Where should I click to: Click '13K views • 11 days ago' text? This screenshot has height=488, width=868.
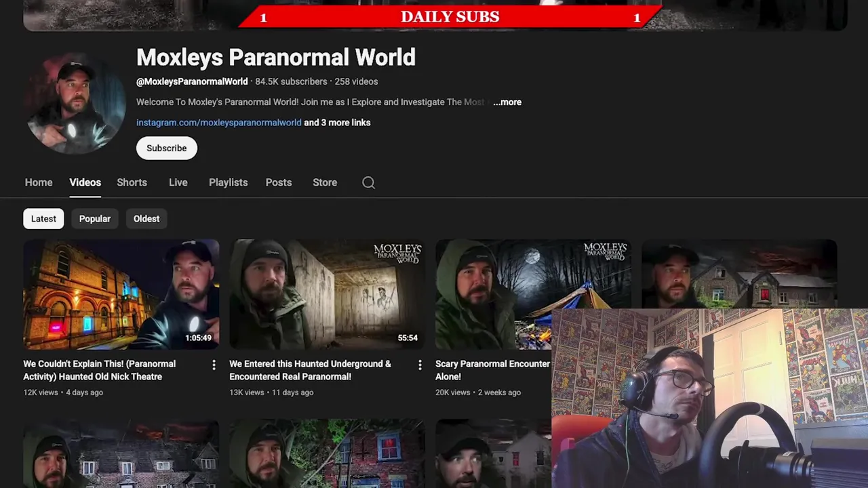tap(271, 392)
